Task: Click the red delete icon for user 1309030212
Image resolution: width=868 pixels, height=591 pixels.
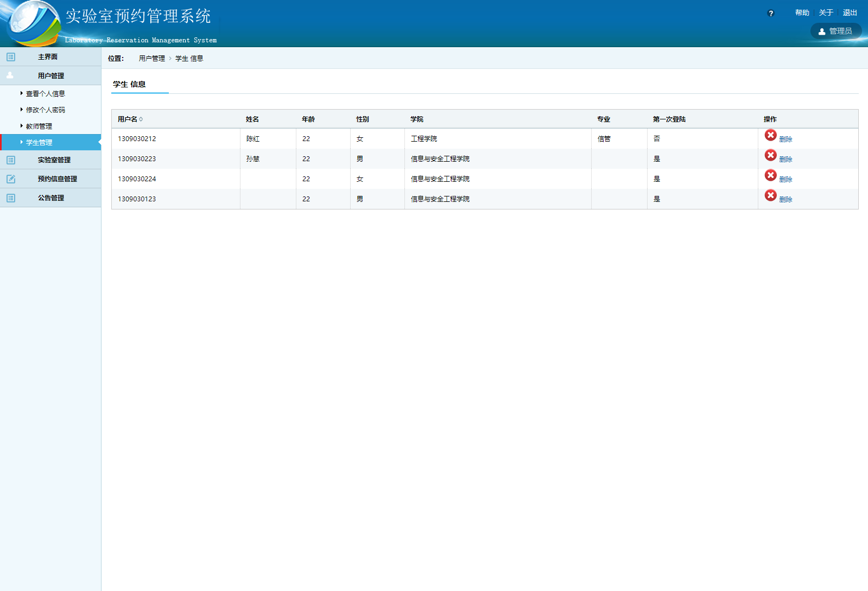Action: pos(770,135)
